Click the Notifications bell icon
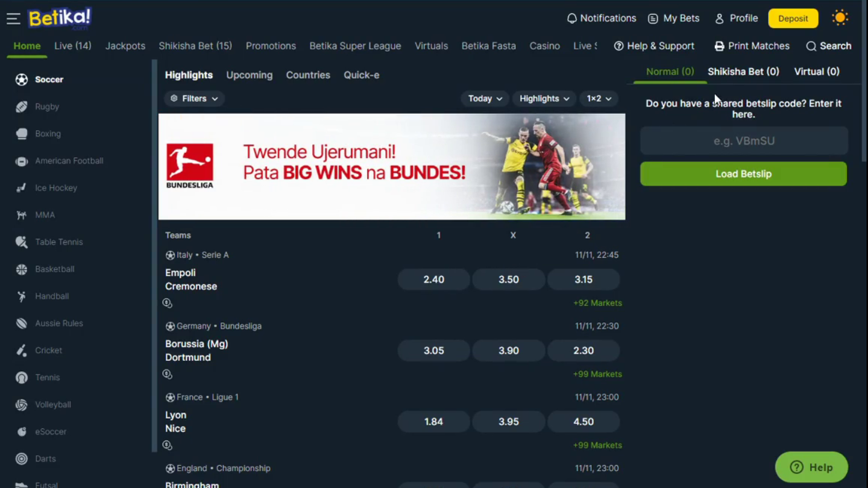The height and width of the screenshot is (488, 868). (571, 19)
